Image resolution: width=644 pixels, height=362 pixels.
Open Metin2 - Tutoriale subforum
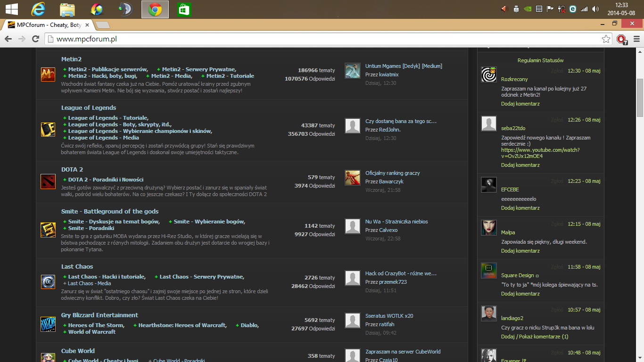point(230,76)
